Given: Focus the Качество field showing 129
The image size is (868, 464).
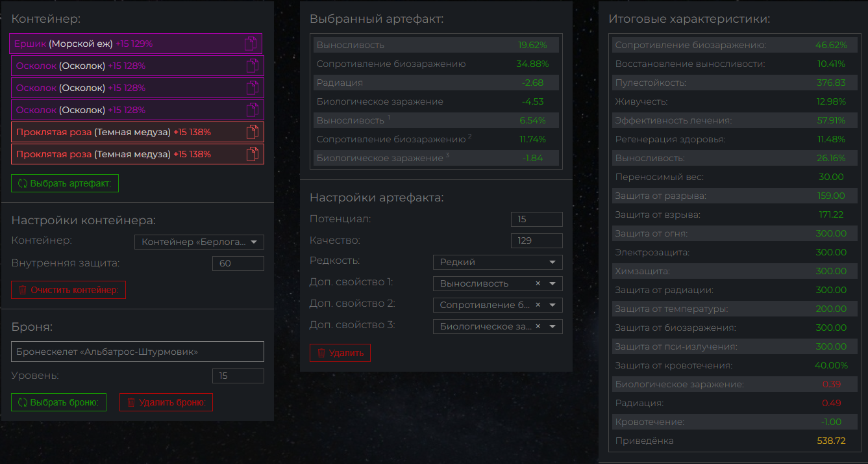Looking at the screenshot, I should (x=537, y=240).
